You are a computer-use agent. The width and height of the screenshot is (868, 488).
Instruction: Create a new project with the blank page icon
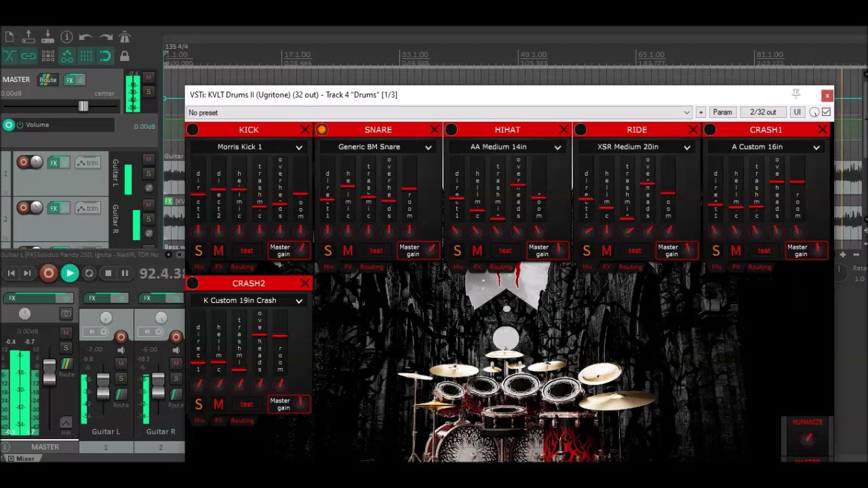click(9, 37)
